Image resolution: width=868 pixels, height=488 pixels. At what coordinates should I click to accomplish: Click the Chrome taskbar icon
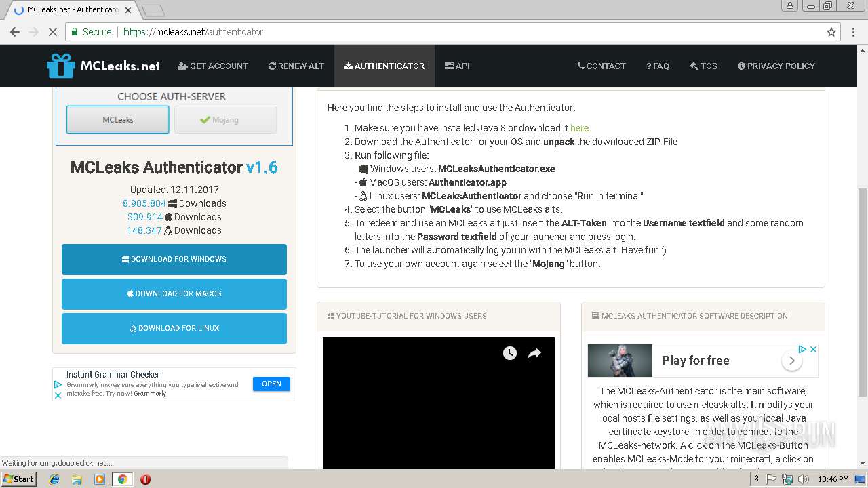pos(123,479)
